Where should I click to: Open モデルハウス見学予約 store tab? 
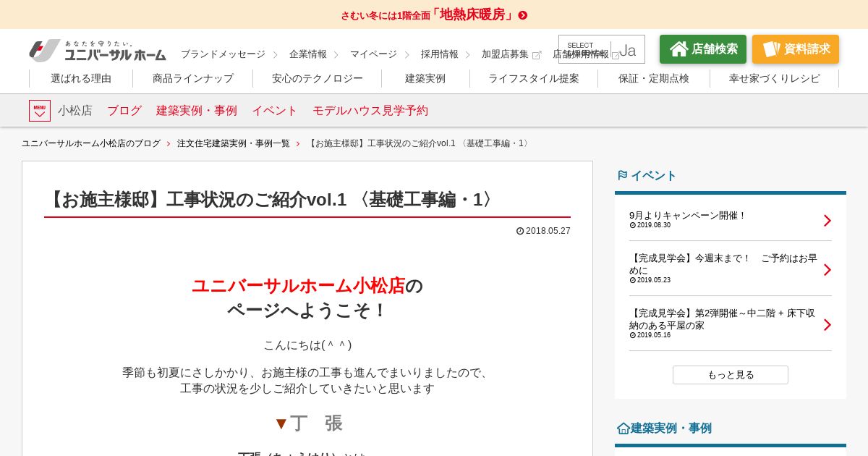370,111
